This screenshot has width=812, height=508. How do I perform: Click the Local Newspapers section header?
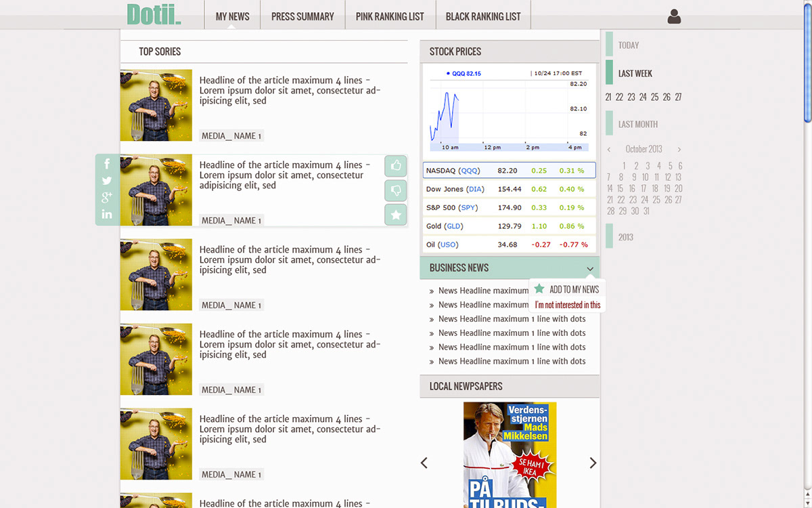pos(510,386)
